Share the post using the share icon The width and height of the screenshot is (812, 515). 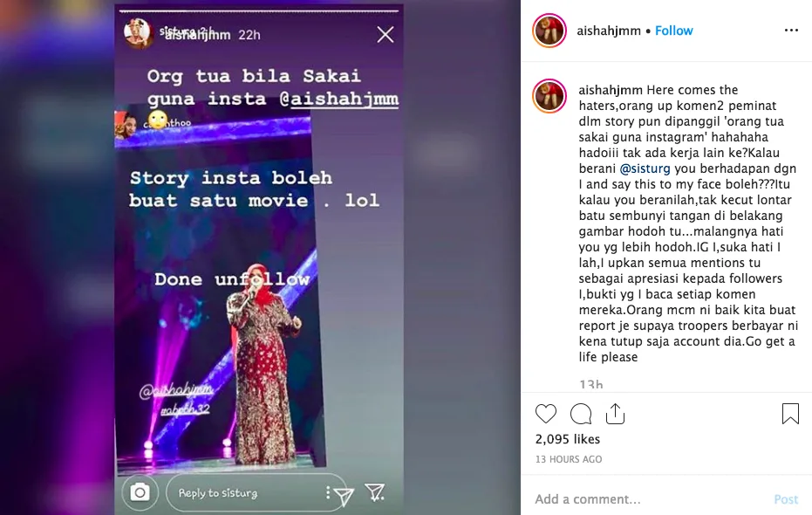tap(615, 414)
